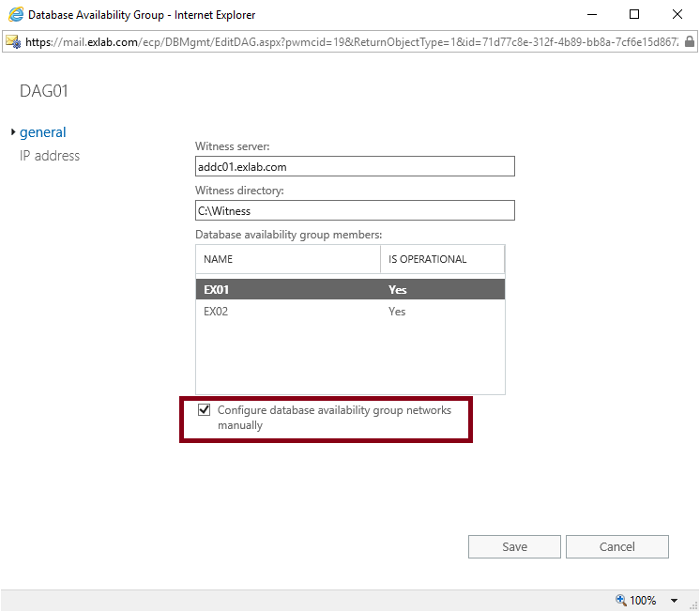Click the security padlock icon
This screenshot has height=612, width=700.
pos(690,41)
